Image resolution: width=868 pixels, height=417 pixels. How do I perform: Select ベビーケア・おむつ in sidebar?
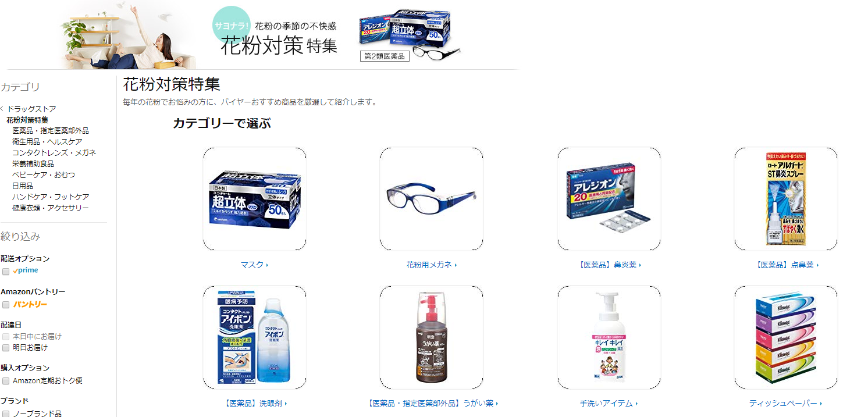pos(44,175)
